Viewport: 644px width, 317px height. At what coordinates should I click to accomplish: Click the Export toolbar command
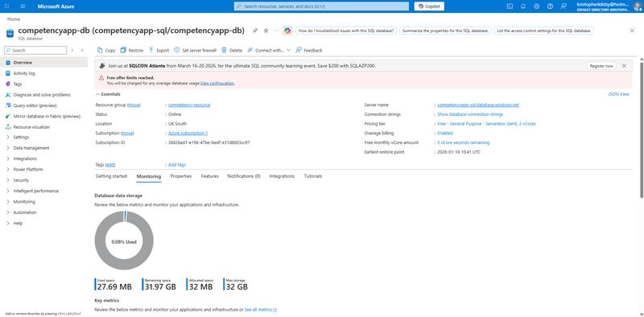click(159, 50)
